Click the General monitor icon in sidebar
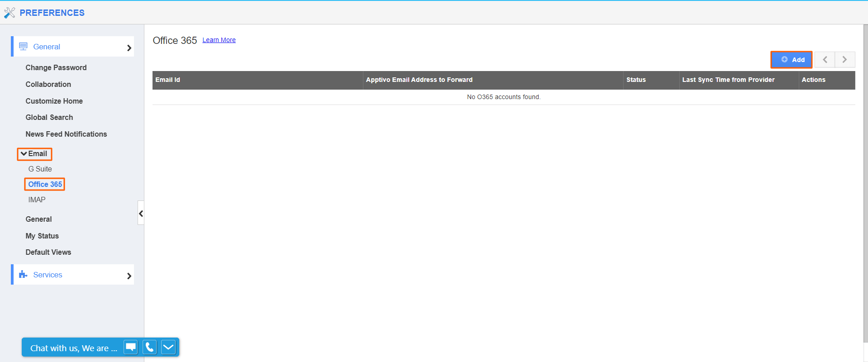Viewport: 868px width, 362px height. point(23,47)
